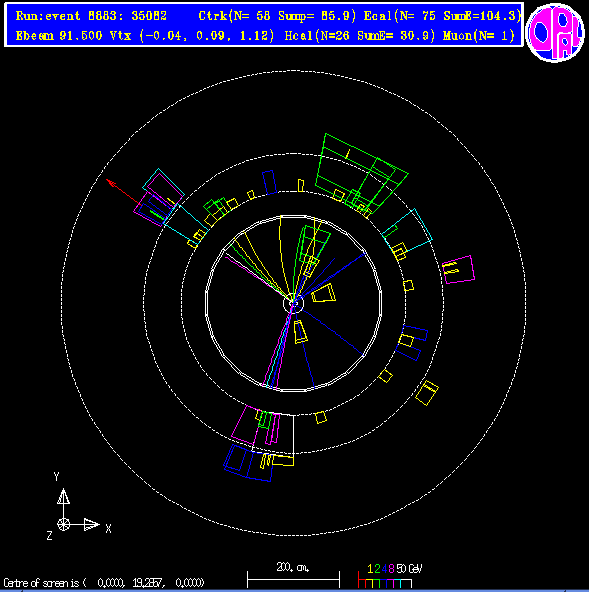Click the magenta '8' GeV legend label
Image resolution: width=589 pixels, height=592 pixels.
pos(391,569)
